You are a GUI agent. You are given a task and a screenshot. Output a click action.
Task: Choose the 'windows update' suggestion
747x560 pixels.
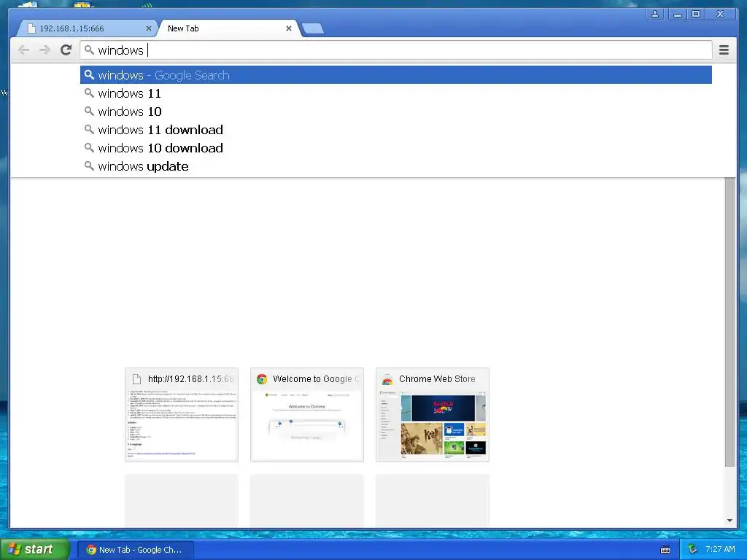(396, 166)
